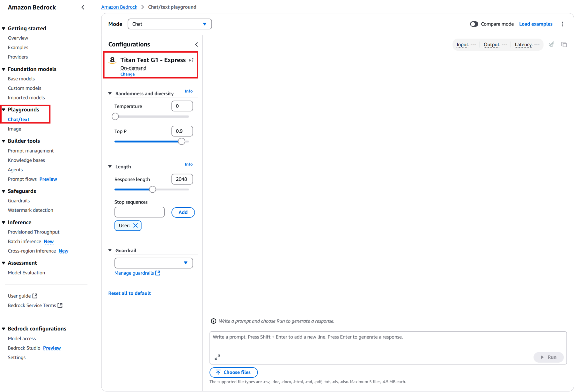Image resolution: width=574 pixels, height=392 pixels.
Task: Open Manage guardrails via its external link icon
Action: tap(158, 273)
